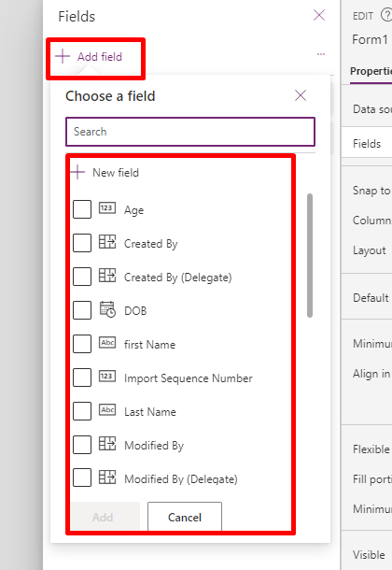Click the lookup icon beside Created By (Delegate)
This screenshot has height=570, width=392.
(107, 275)
